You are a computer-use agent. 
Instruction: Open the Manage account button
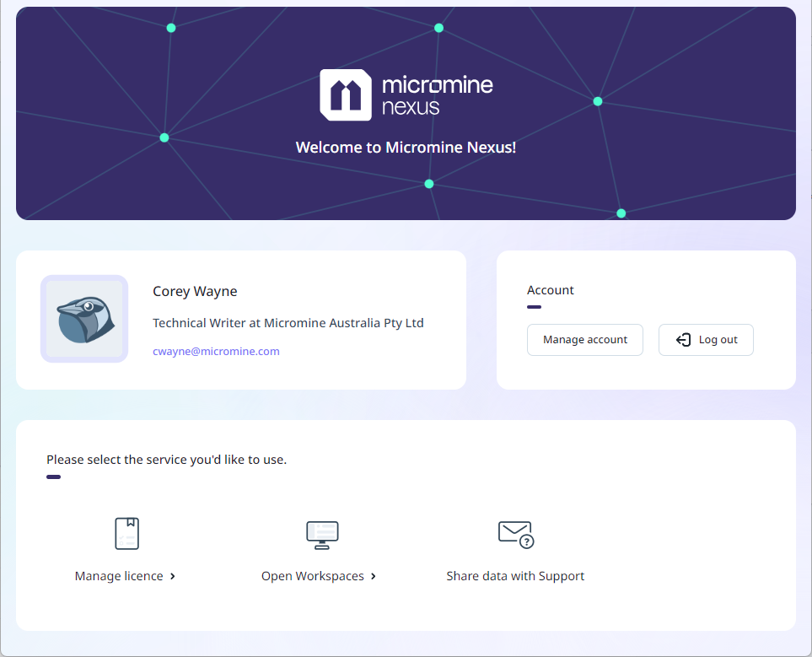point(585,340)
